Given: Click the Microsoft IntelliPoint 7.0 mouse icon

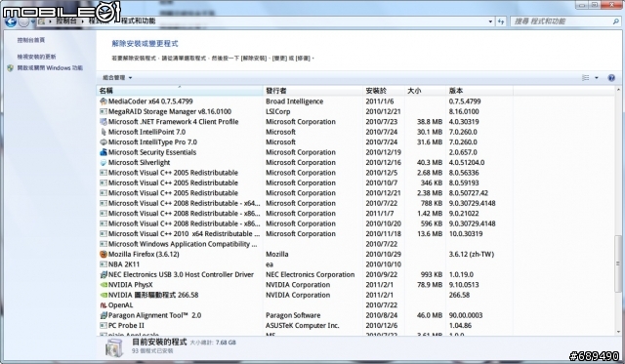Looking at the screenshot, I should [x=104, y=132].
